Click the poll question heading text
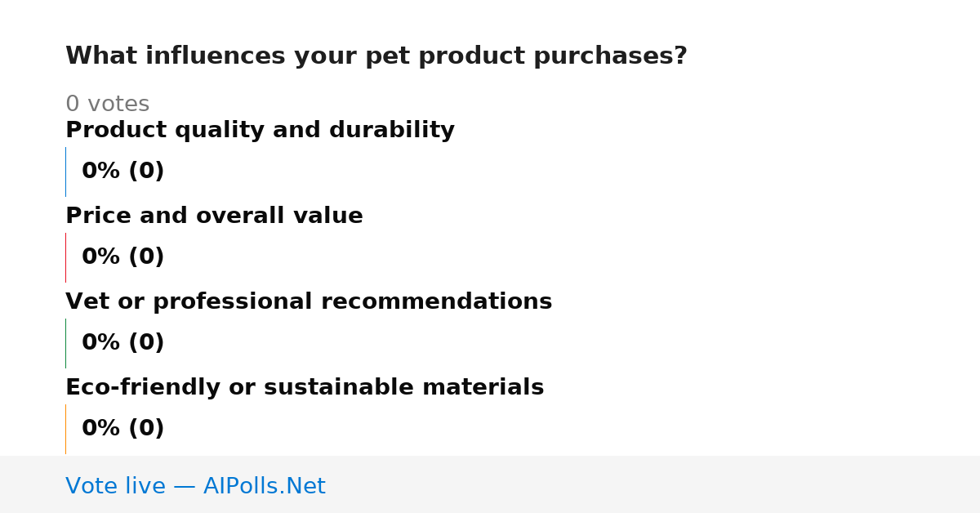The width and height of the screenshot is (980, 513). click(376, 56)
